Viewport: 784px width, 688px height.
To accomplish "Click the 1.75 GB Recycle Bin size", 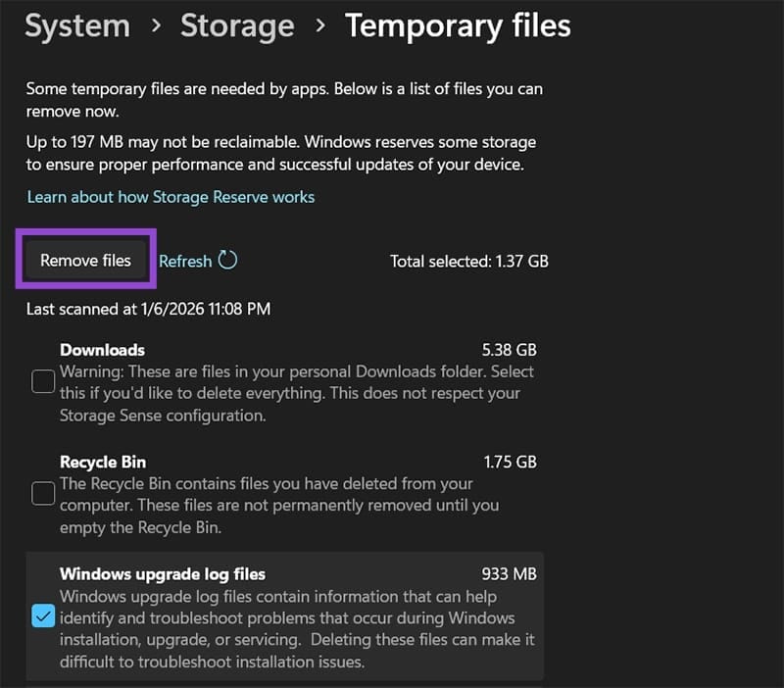I will 510,462.
